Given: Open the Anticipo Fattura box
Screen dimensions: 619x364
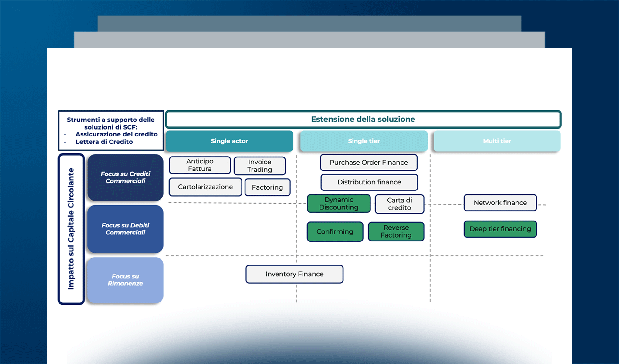Looking at the screenshot, I should point(199,165).
